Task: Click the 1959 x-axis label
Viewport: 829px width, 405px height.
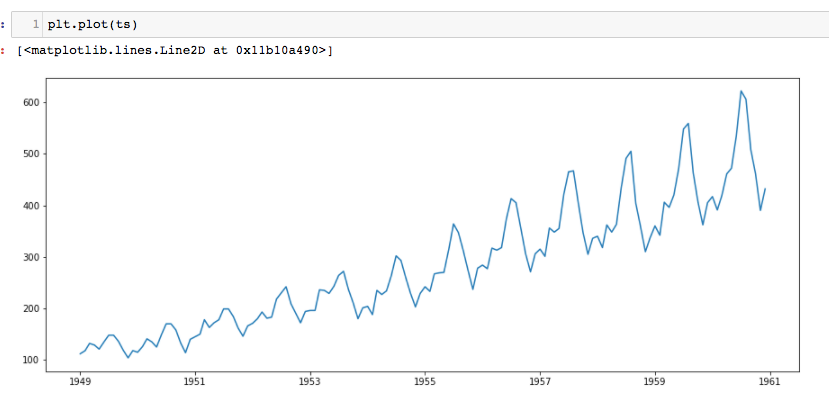Action: (655, 381)
